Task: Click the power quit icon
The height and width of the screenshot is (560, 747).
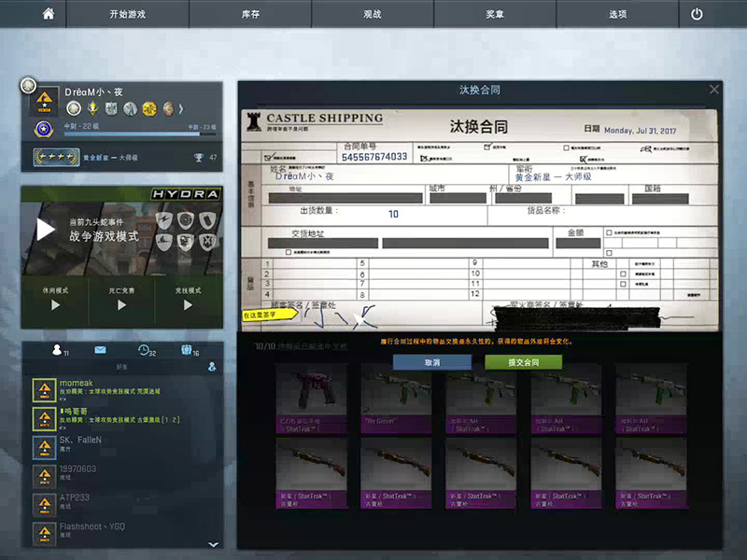Action: 697,14
